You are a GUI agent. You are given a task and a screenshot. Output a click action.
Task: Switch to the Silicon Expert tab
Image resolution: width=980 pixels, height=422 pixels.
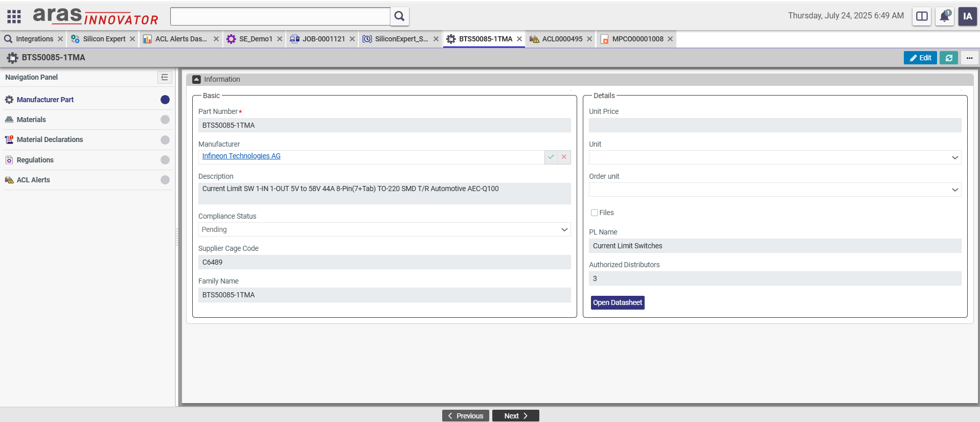[104, 39]
